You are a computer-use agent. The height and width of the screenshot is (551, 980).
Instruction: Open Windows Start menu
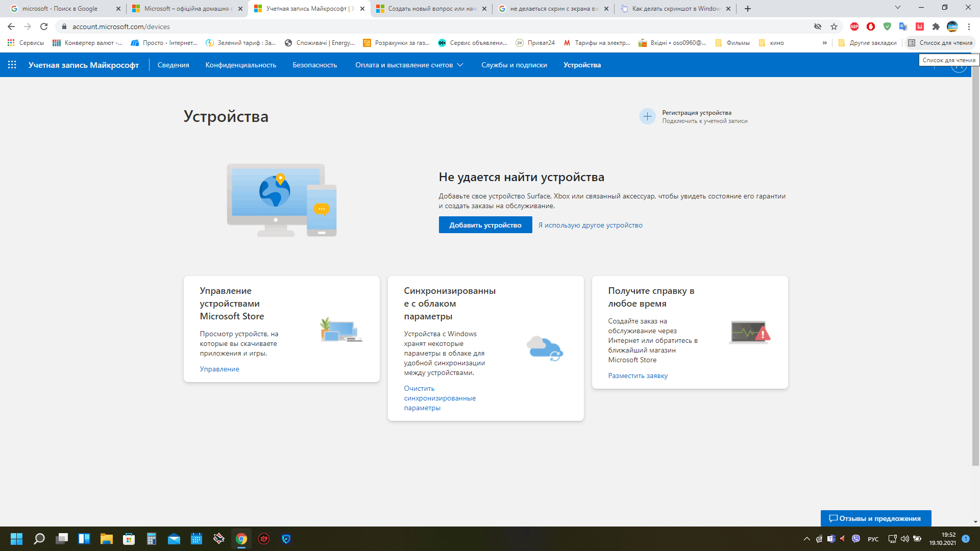pos(17,539)
